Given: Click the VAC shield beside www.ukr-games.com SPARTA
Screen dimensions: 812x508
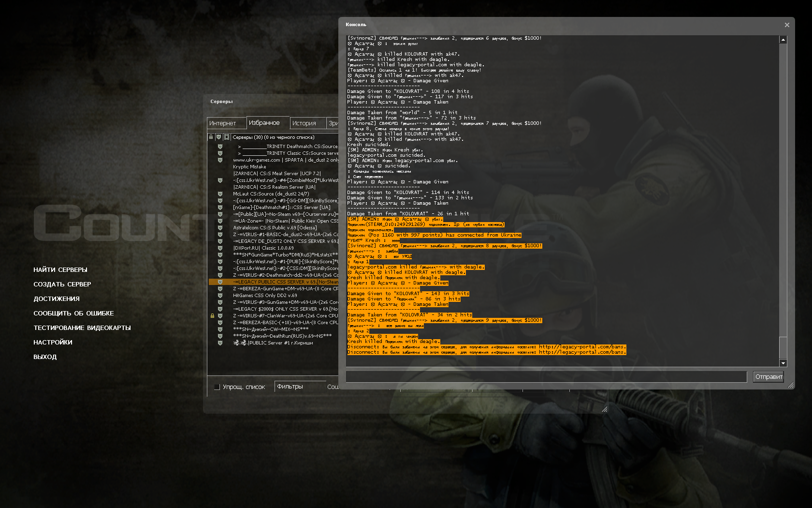Looking at the screenshot, I should [220, 160].
